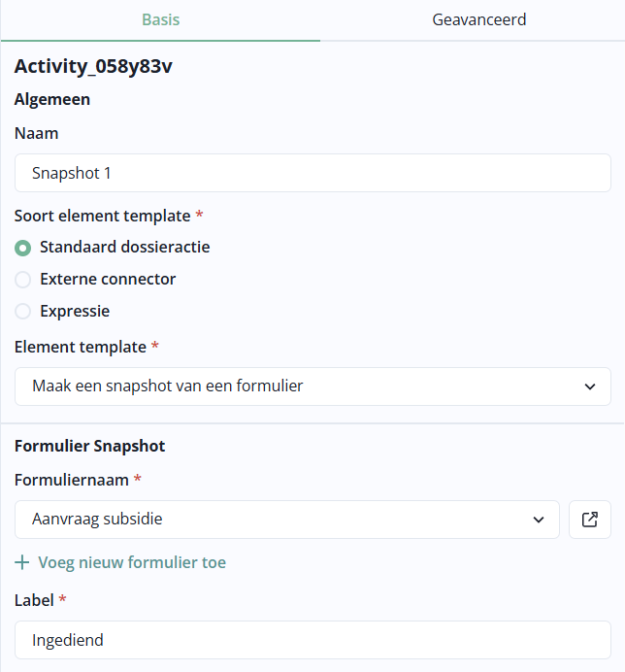Click the plus icon before 'Voeg nieuw formulier toe'
The height and width of the screenshot is (672, 625).
(22, 562)
